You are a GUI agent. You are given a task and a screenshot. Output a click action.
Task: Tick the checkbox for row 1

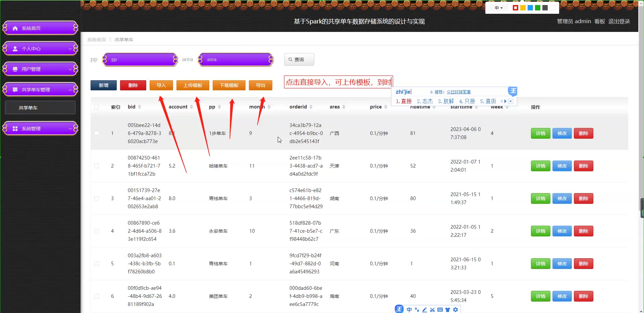pyautogui.click(x=97, y=133)
